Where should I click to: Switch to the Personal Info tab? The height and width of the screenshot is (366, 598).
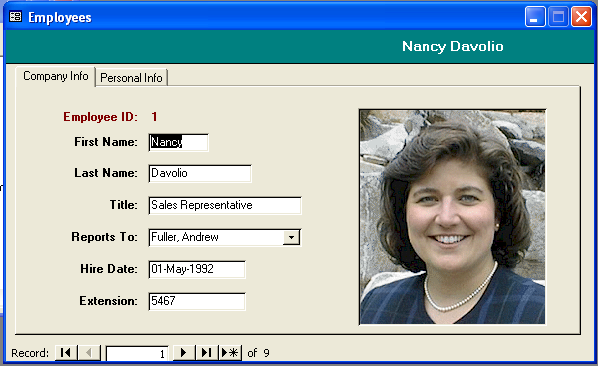131,78
